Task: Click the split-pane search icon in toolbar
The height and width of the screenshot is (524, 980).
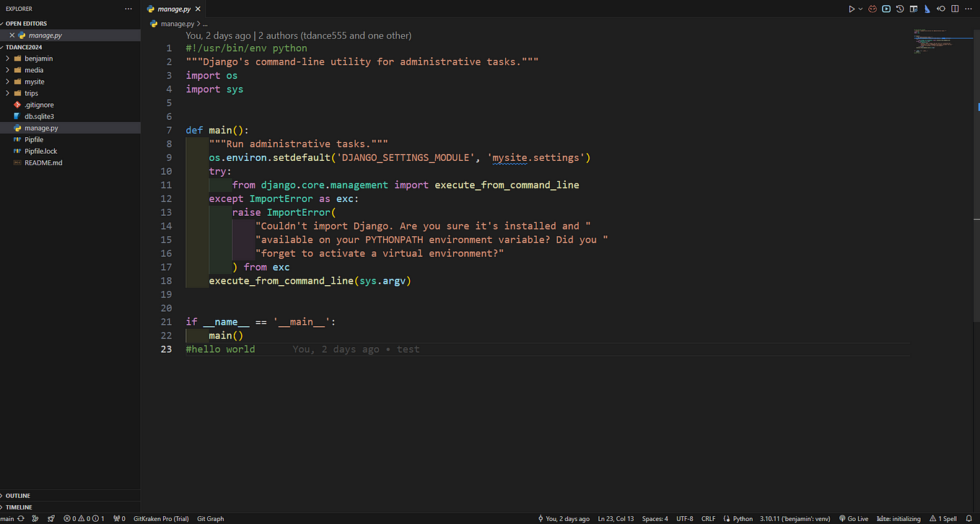Action: click(914, 9)
